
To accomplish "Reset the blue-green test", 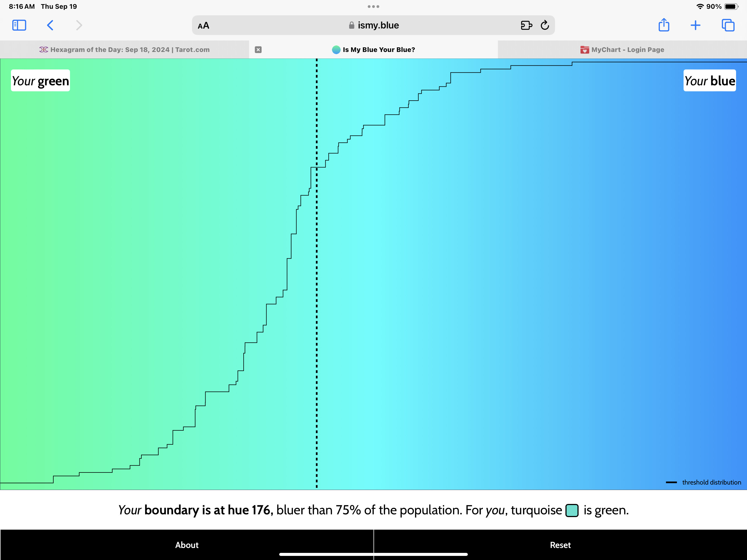I will click(560, 545).
